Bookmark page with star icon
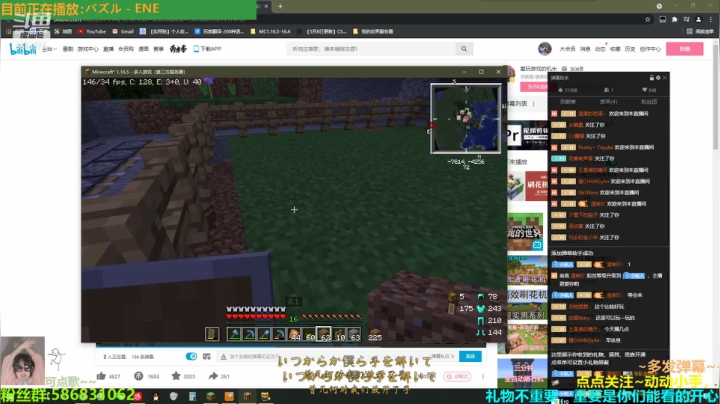 click(x=648, y=19)
